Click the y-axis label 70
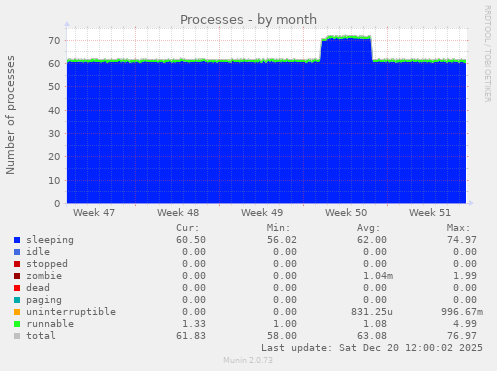497x371 pixels. (x=54, y=41)
